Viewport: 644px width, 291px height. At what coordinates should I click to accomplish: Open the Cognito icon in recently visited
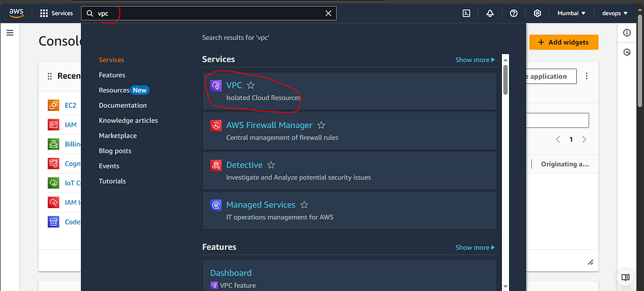tap(53, 164)
